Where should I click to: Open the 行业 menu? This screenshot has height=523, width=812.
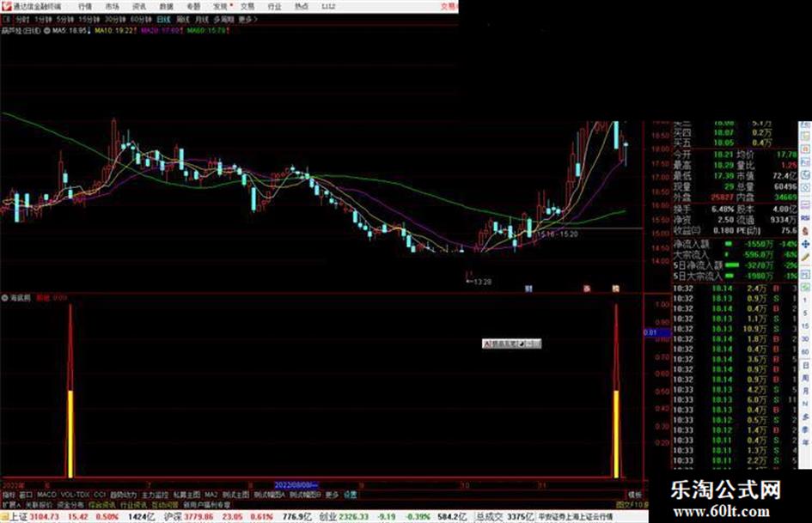pos(274,7)
